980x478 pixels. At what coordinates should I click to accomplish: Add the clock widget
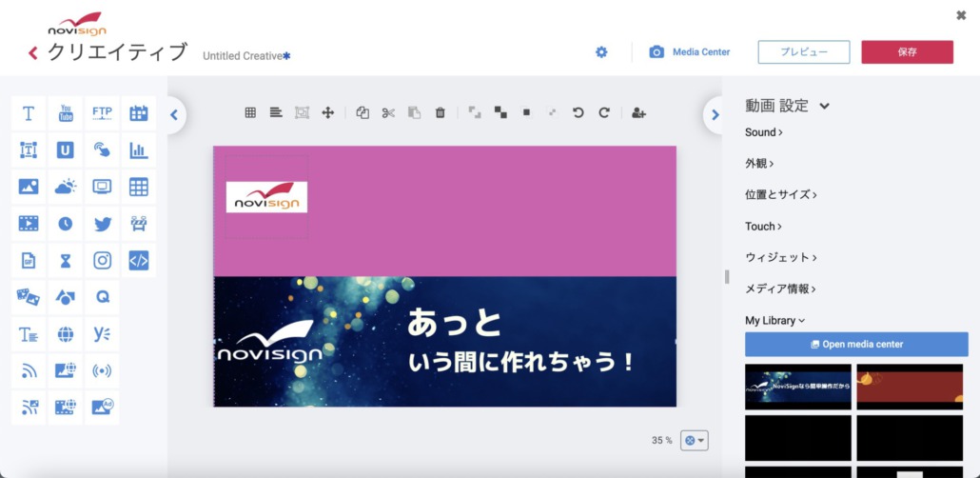click(65, 224)
